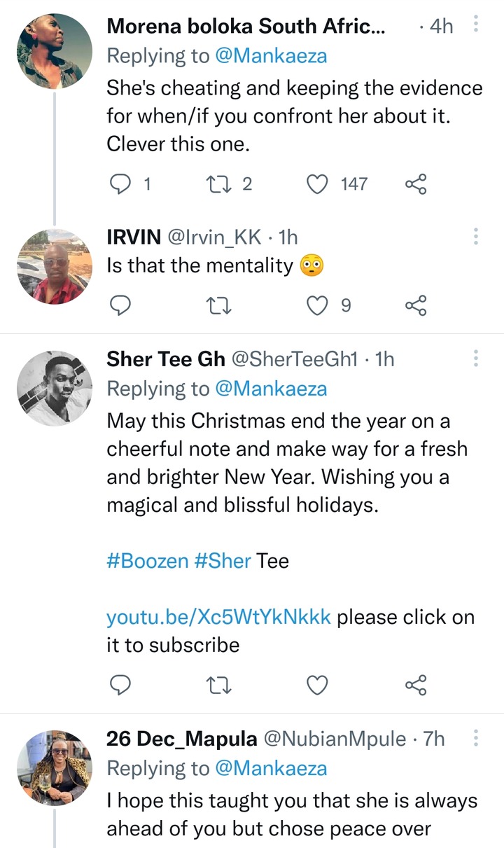Share Morena boloka's tweet

pos(415,184)
